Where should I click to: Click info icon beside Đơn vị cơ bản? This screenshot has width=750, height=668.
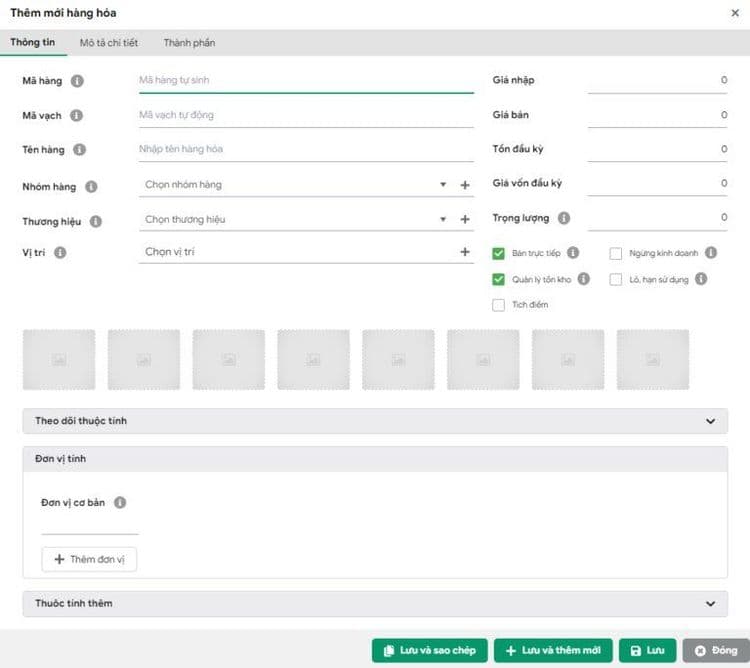(x=120, y=503)
